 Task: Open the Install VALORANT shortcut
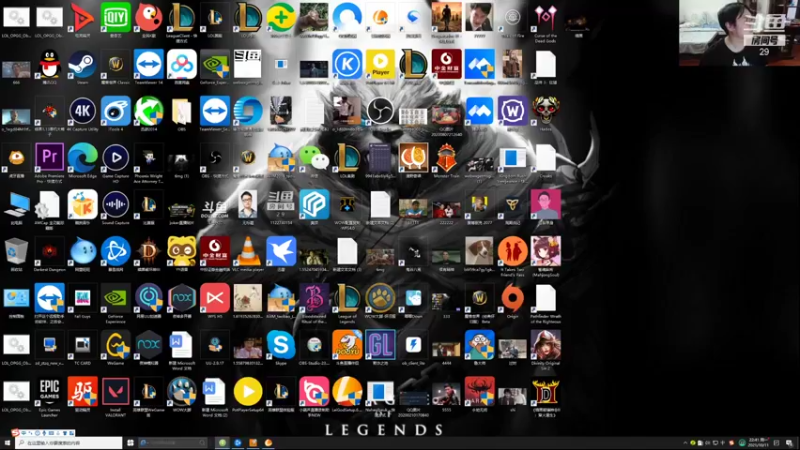click(115, 392)
